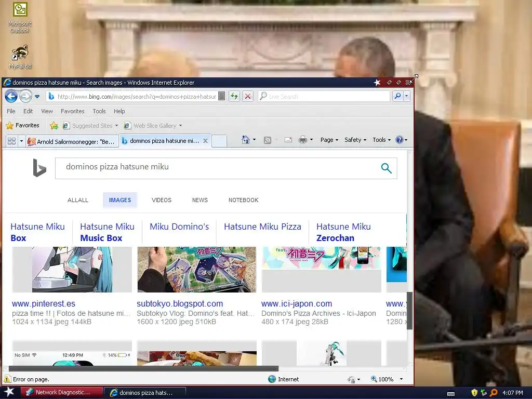Click Hatsune Miku Pizza related search
The image size is (532, 399).
pyautogui.click(x=262, y=227)
